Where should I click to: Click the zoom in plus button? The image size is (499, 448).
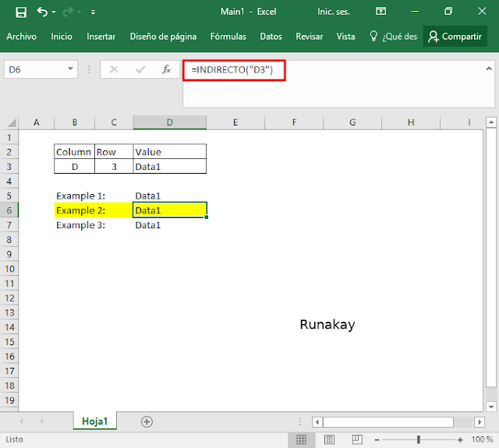460,439
